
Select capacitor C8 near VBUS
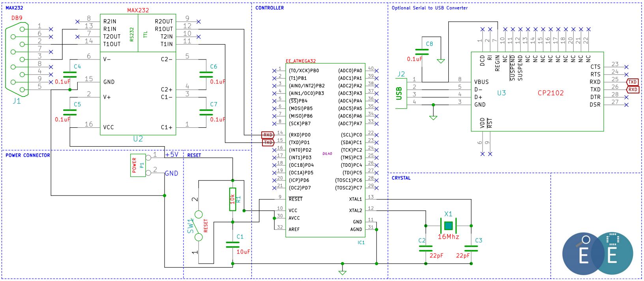coord(422,52)
